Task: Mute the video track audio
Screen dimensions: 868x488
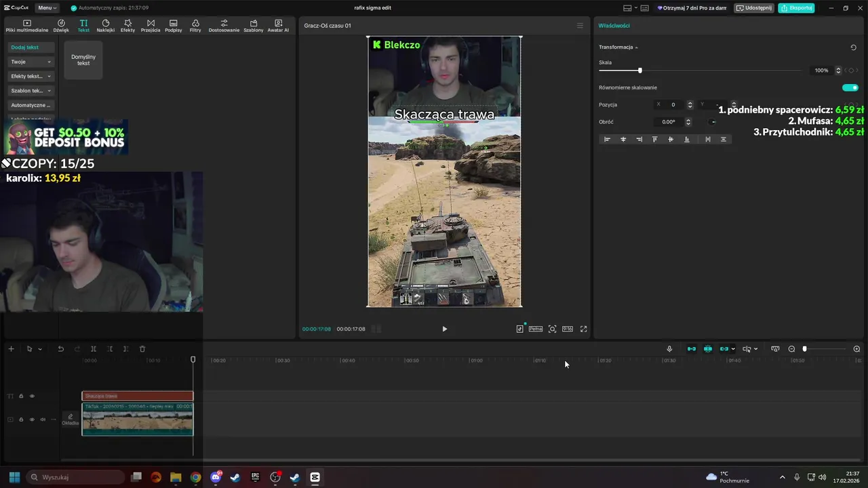Action: 43,420
